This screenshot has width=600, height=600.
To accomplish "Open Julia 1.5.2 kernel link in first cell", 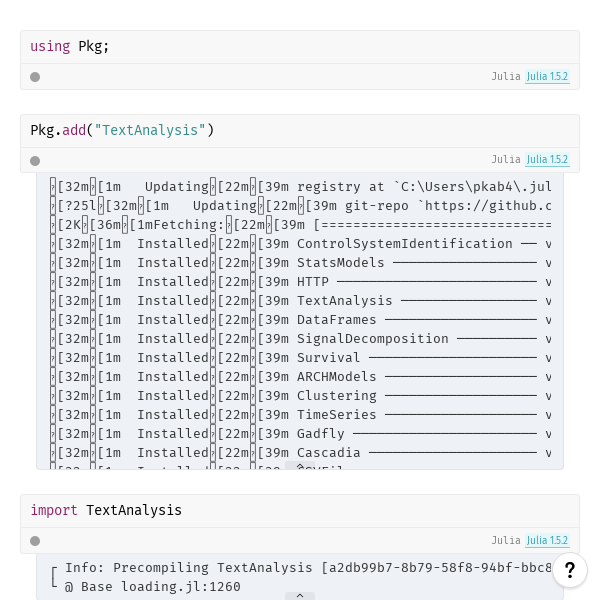I will pos(547,77).
